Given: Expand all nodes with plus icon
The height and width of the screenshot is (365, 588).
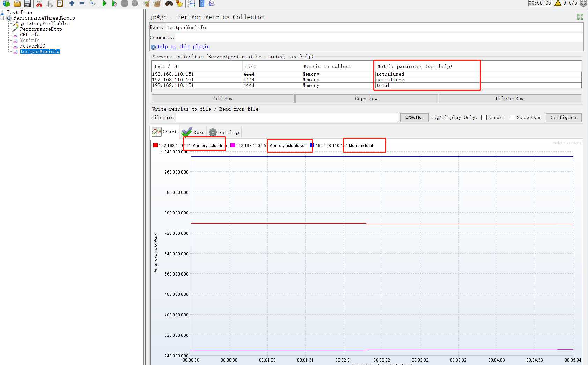Looking at the screenshot, I should tap(72, 3).
